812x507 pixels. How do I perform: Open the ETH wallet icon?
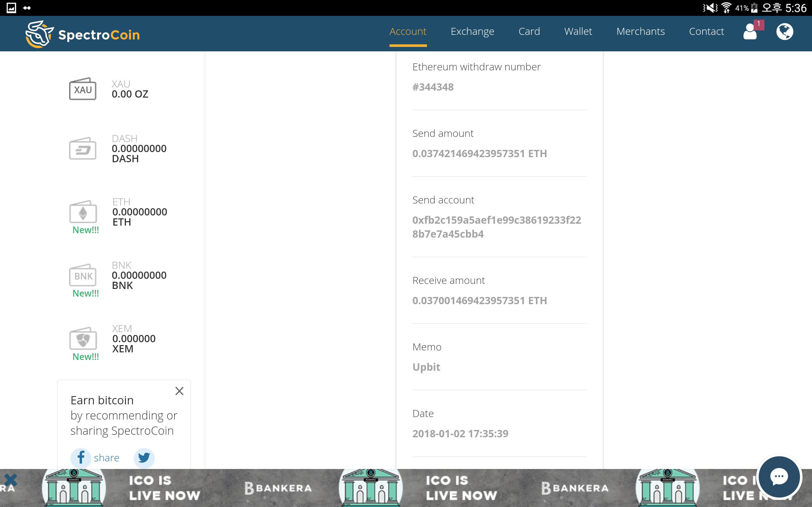(83, 212)
